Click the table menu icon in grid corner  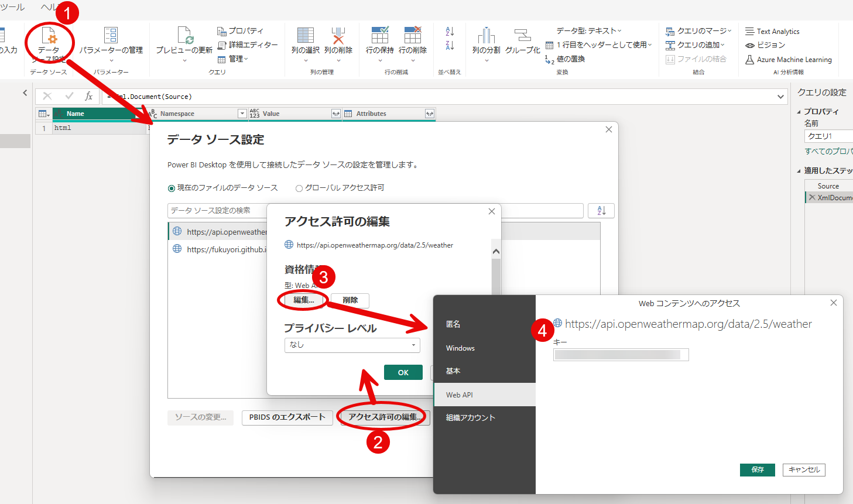click(x=44, y=114)
